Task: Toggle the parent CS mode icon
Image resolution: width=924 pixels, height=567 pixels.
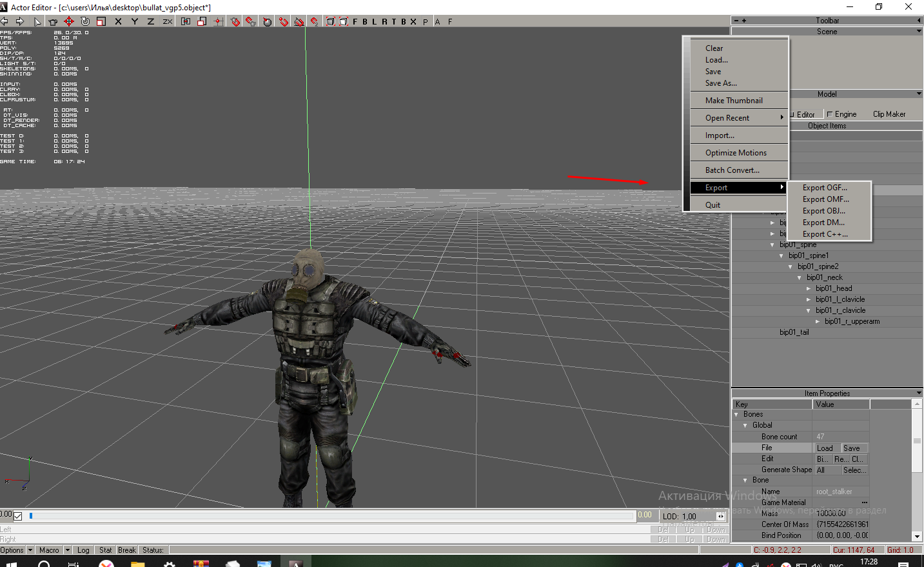Action: pos(186,21)
